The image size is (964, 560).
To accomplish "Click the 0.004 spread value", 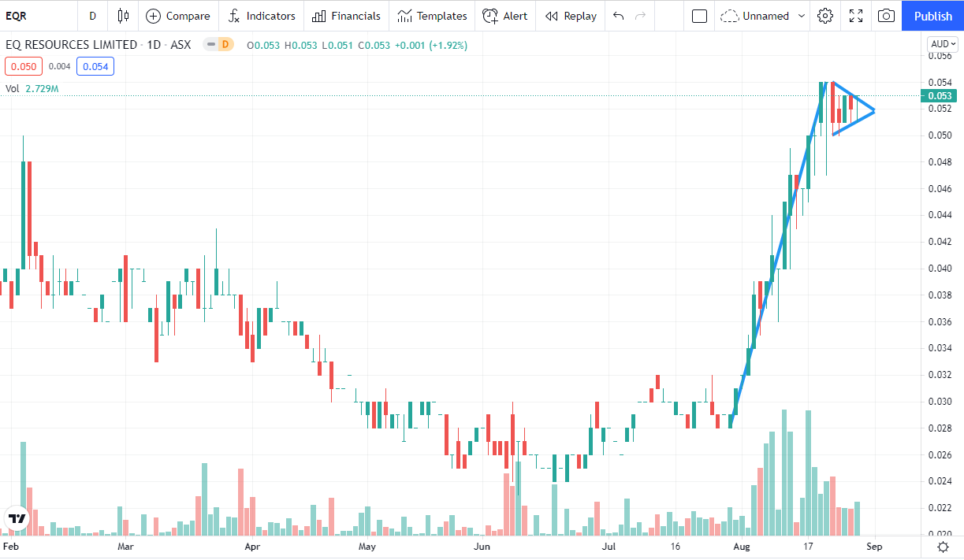I will [60, 66].
